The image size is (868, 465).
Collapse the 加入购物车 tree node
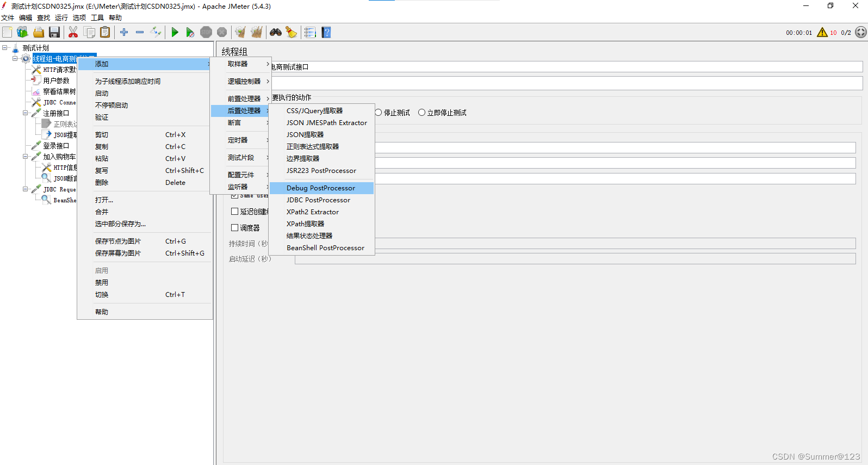25,157
